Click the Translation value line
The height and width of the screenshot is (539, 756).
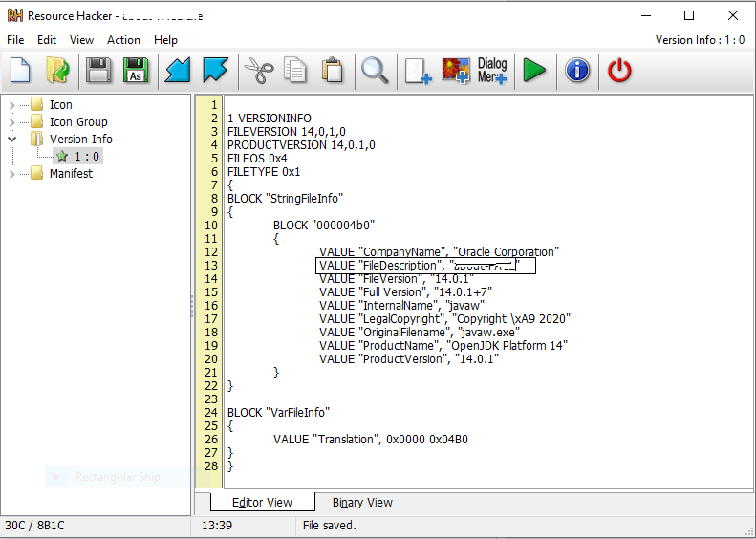(370, 440)
